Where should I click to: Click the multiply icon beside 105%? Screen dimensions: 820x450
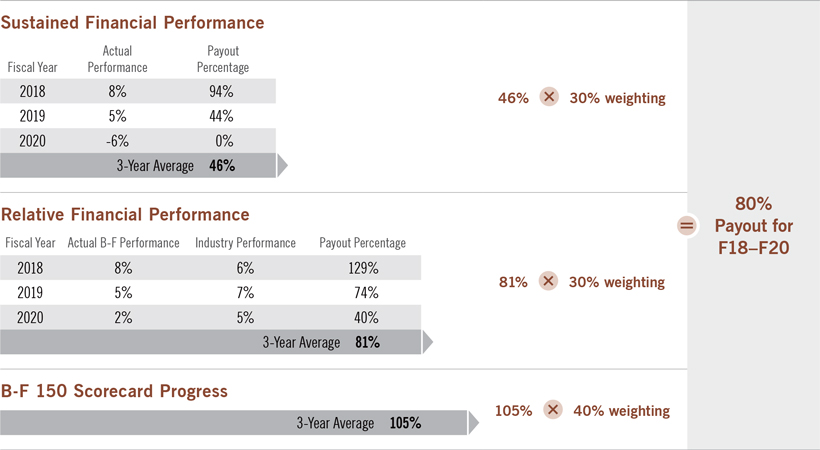point(554,411)
